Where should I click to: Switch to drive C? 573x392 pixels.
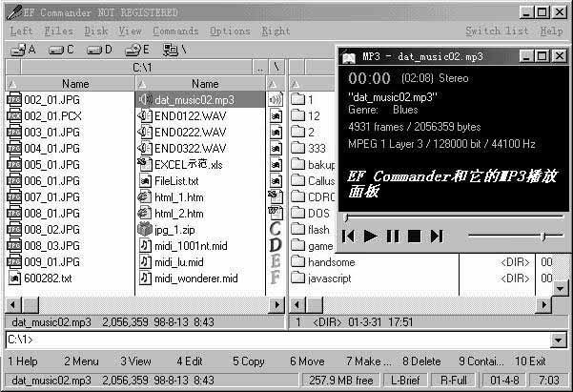click(x=60, y=50)
